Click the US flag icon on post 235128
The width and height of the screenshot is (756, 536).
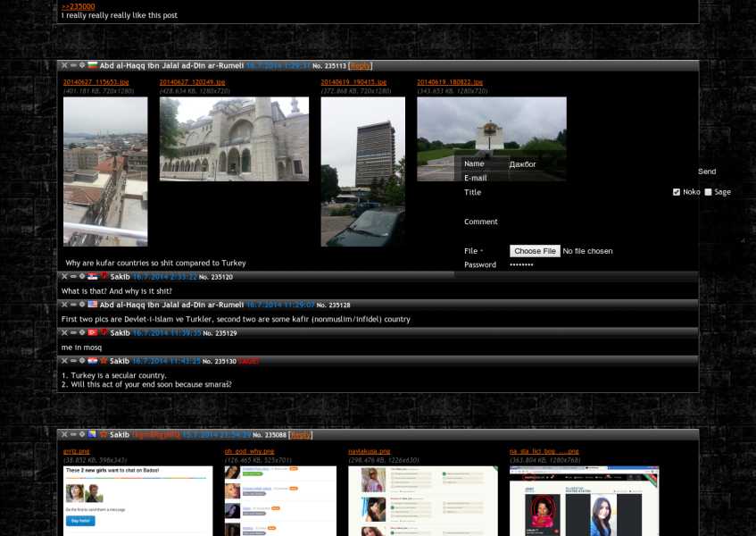[93, 305]
